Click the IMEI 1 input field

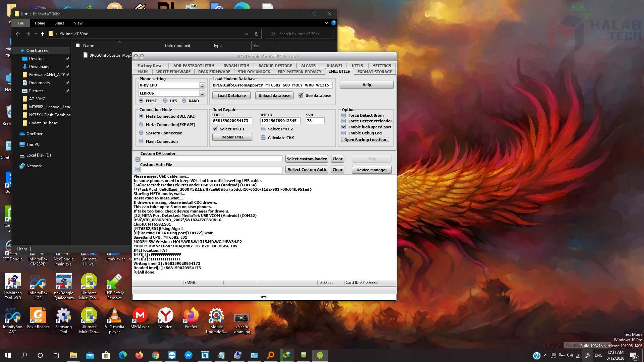(x=232, y=121)
